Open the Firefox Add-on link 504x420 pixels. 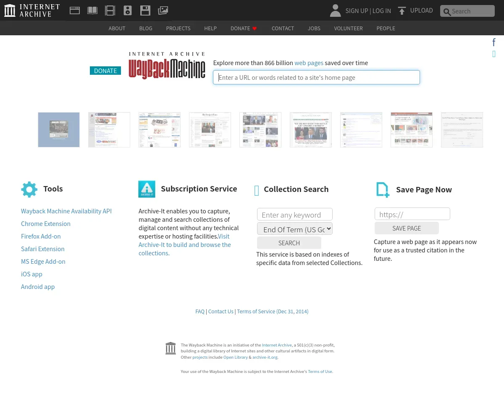(41, 236)
